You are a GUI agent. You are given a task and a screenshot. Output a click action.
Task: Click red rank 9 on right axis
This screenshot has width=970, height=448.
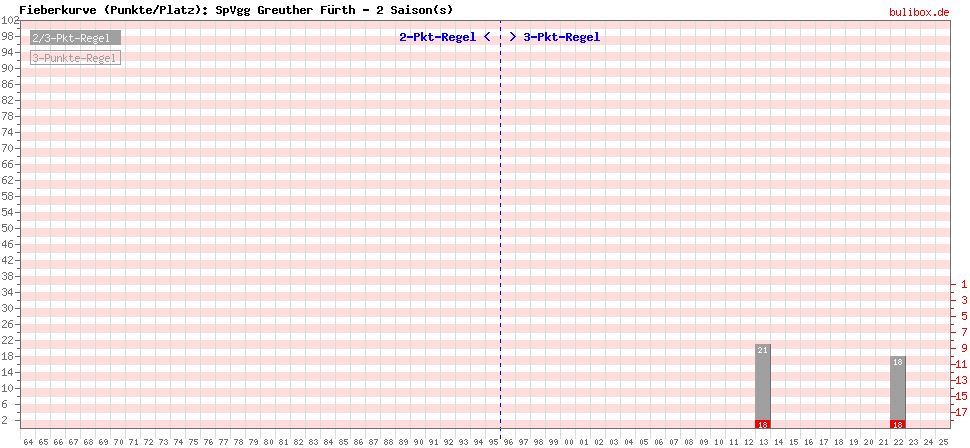(x=964, y=348)
